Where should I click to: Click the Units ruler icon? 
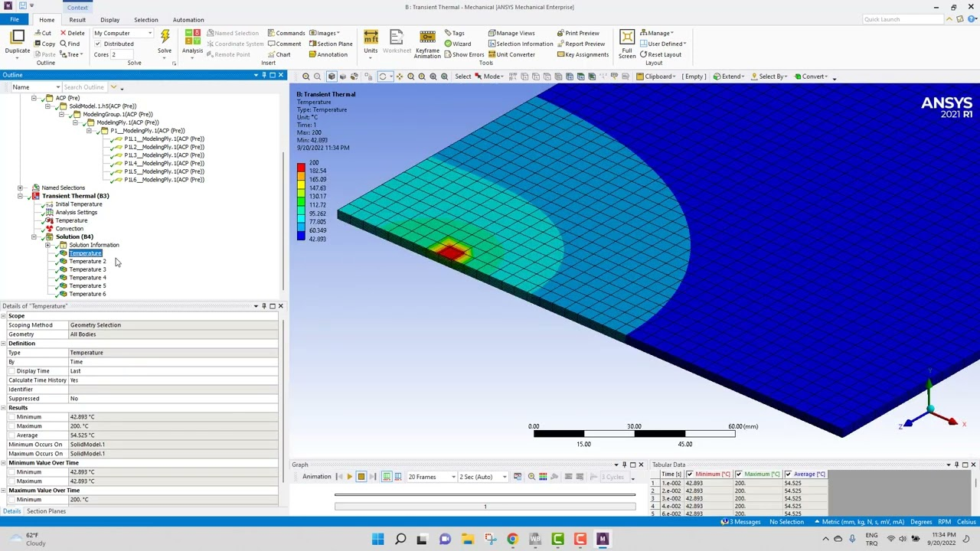[x=371, y=37]
